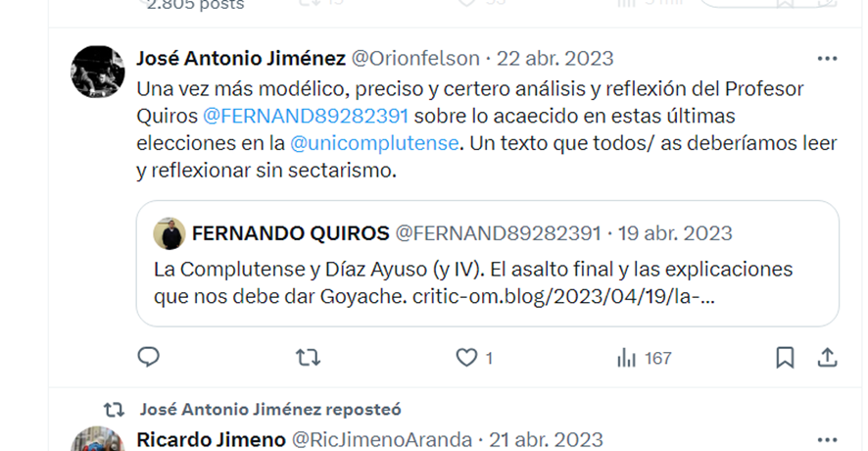Open more options on José Antonio's tweet

click(x=827, y=59)
